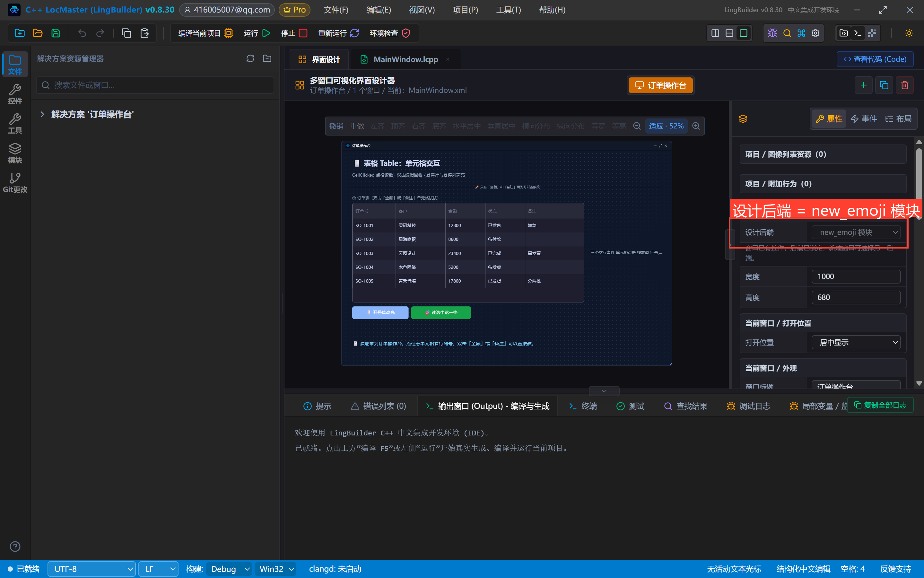Open the 文件(F) menu
924x578 pixels.
point(336,10)
